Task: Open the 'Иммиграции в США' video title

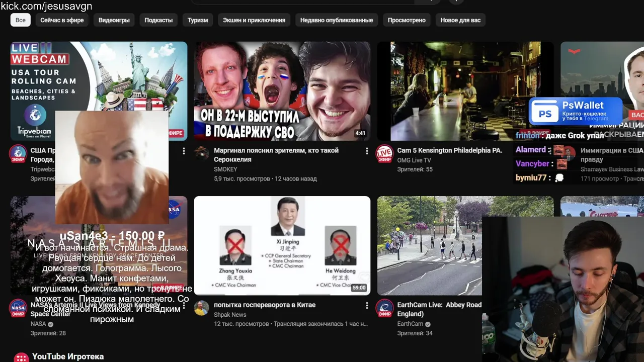Action: click(x=612, y=155)
